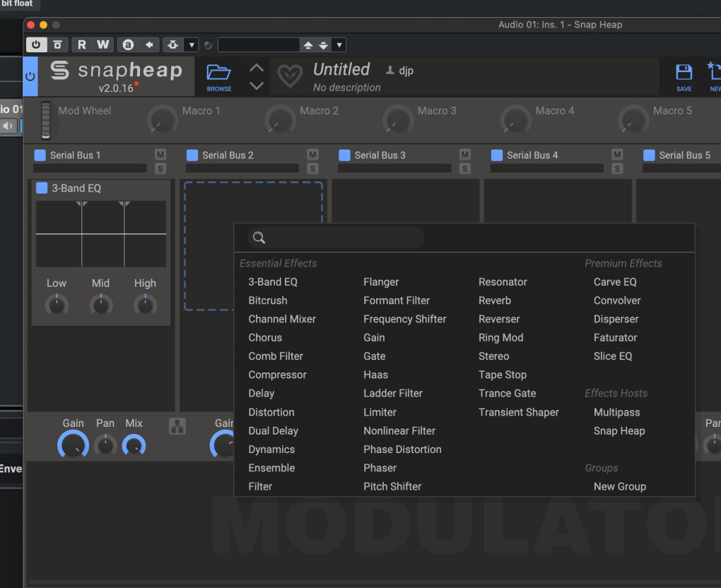Screen dimensions: 721x588
Task: Select Bitcrush from the effects list
Action: tap(268, 300)
